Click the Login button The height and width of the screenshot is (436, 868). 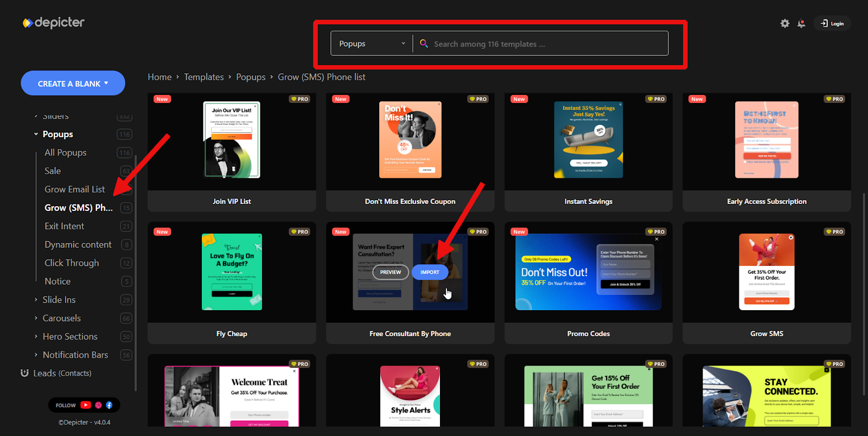[x=832, y=23]
